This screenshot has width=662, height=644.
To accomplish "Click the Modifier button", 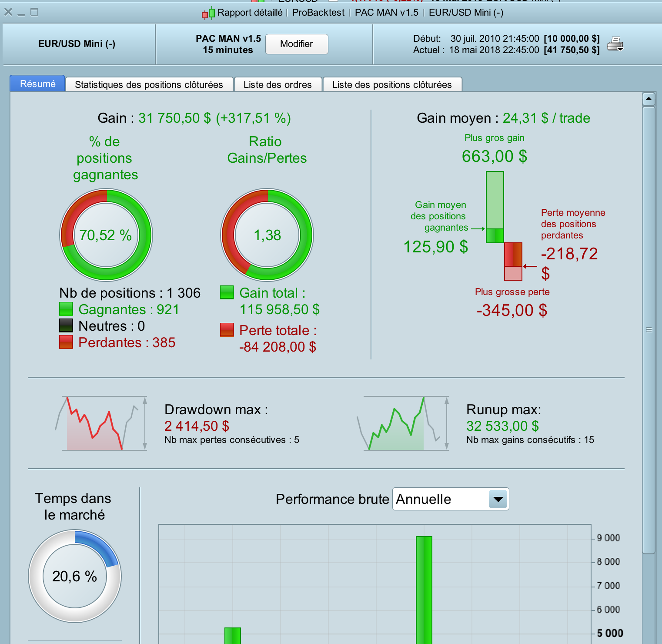I will pyautogui.click(x=297, y=44).
